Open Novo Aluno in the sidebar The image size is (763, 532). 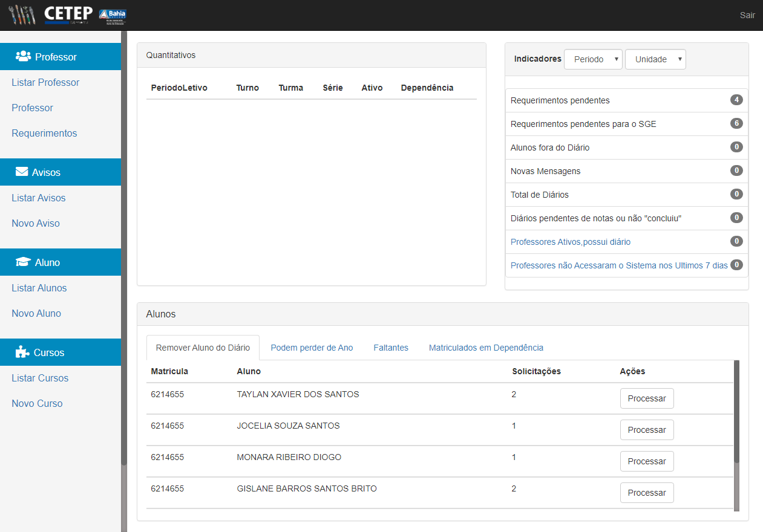tap(36, 313)
